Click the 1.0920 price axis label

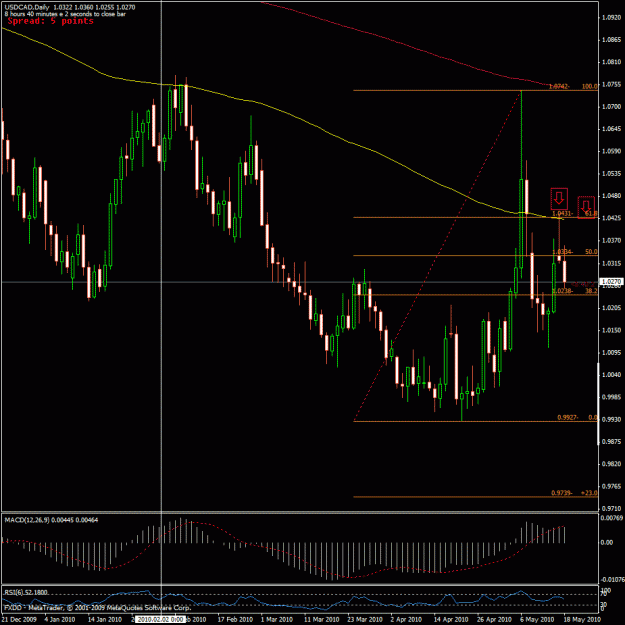click(612, 18)
